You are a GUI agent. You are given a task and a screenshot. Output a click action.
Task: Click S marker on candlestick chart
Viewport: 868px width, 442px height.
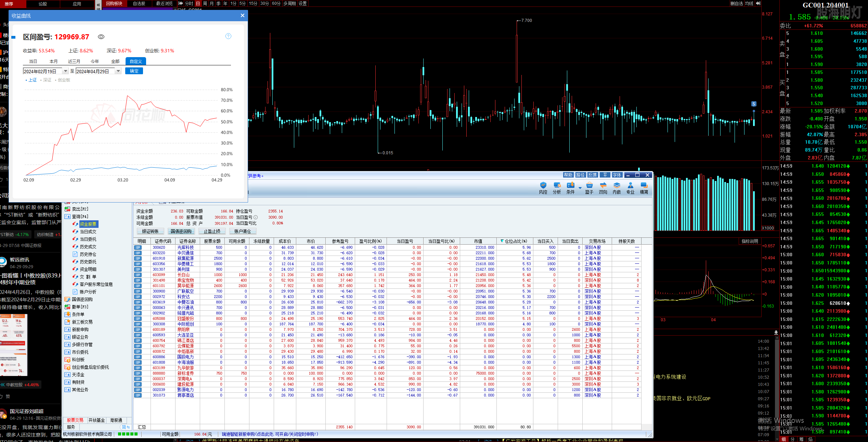coord(753,104)
